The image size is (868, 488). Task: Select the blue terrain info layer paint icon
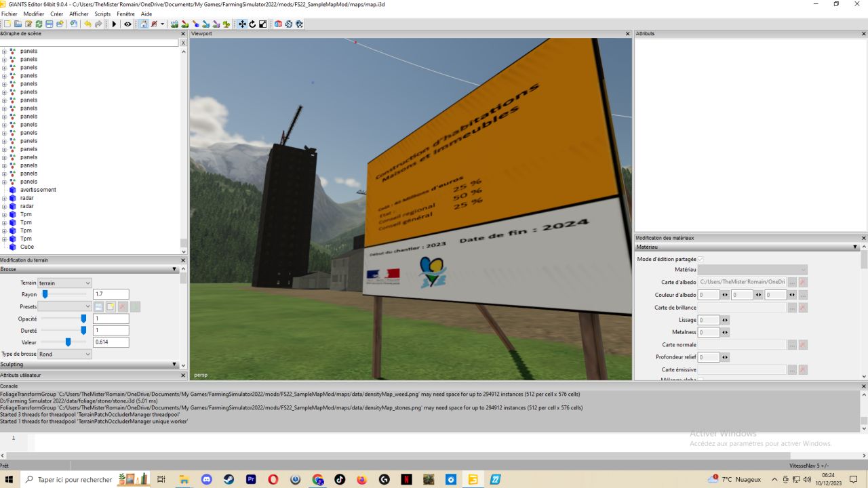coord(205,24)
